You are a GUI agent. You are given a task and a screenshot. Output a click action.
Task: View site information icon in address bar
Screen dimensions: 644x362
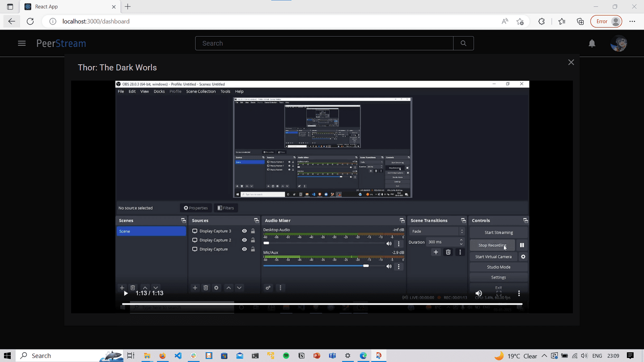(52, 21)
